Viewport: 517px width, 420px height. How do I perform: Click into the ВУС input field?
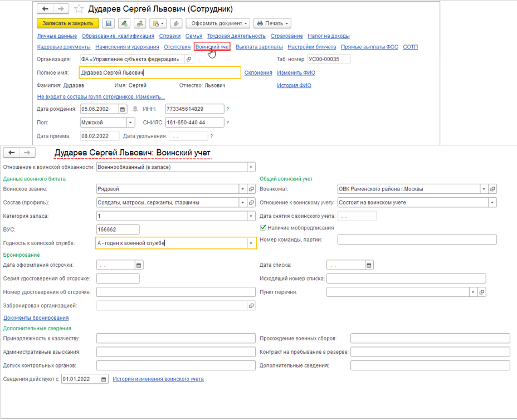117,229
